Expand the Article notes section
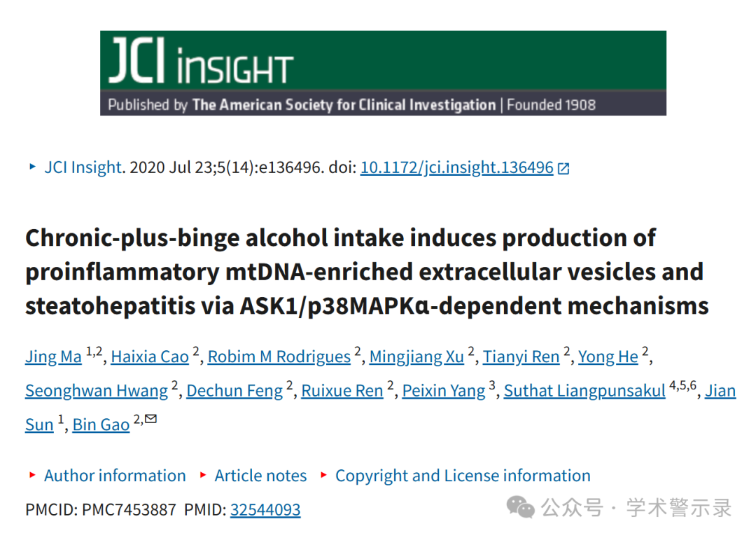The width and height of the screenshot is (756, 538). (260, 476)
